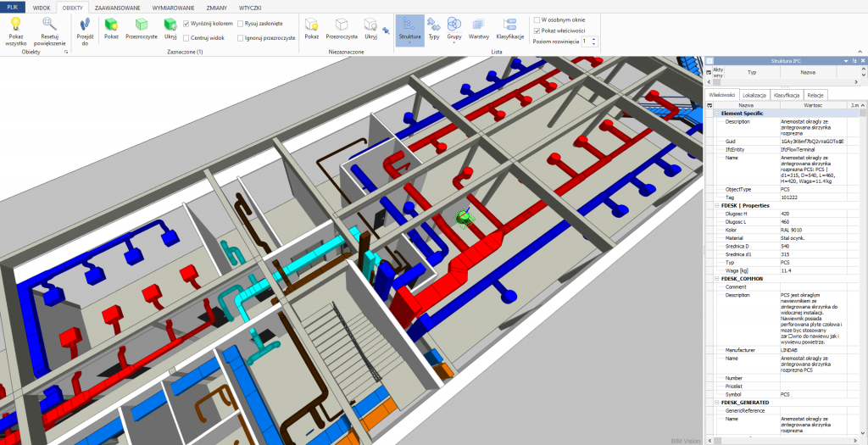Enable the Centruj widok checkbox
Image resolution: width=868 pixels, height=445 pixels.
point(186,38)
